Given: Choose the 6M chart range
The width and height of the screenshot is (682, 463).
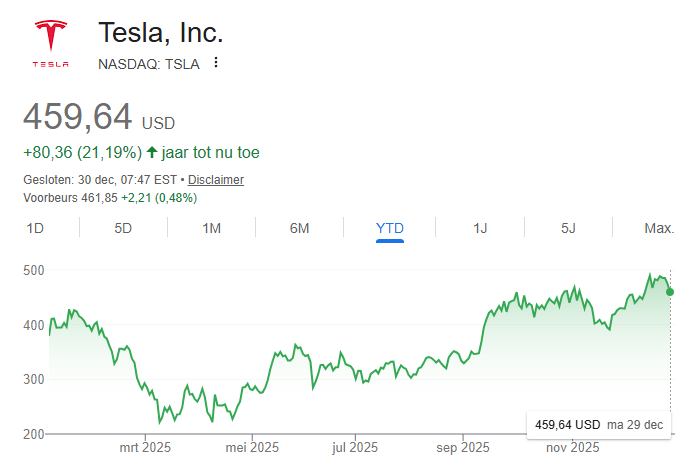Looking at the screenshot, I should pos(299,228).
